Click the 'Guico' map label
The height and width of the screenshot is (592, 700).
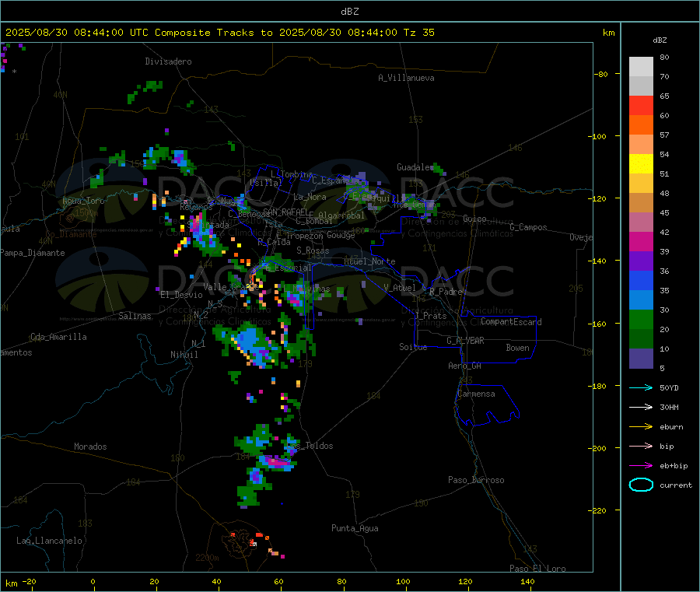[x=474, y=219]
